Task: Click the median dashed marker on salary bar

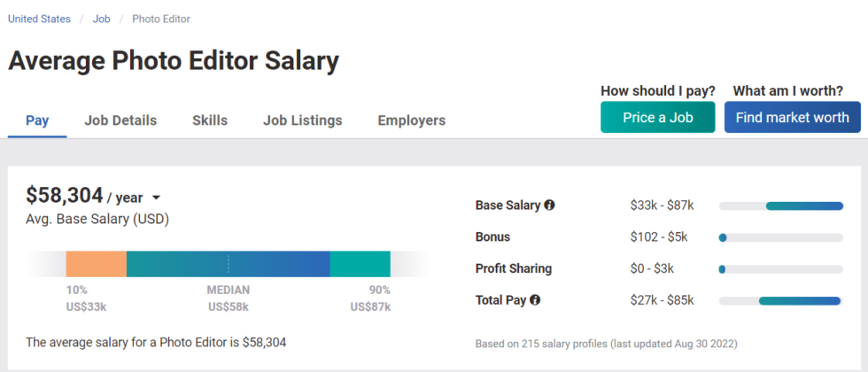Action: pyautogui.click(x=229, y=264)
